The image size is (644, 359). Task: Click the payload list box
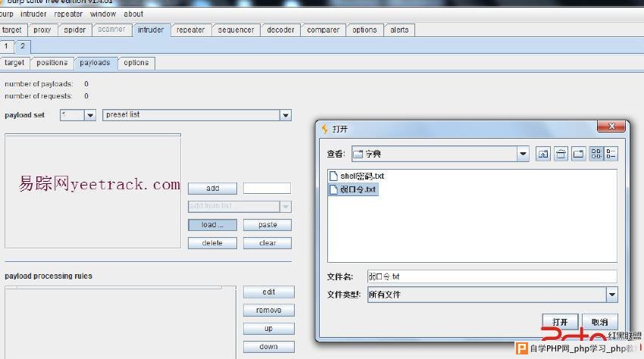tap(93, 192)
